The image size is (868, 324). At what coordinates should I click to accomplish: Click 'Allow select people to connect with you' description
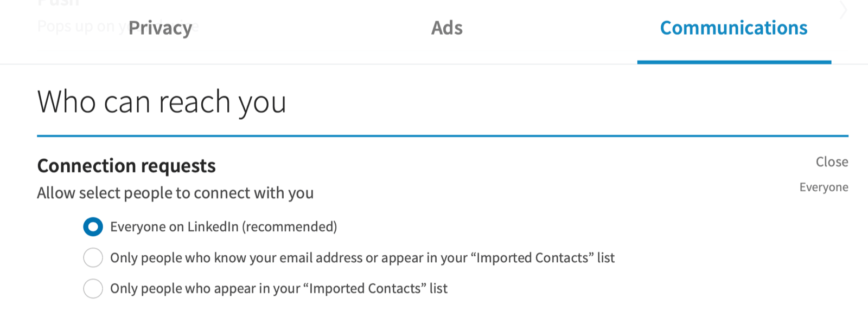click(x=175, y=193)
